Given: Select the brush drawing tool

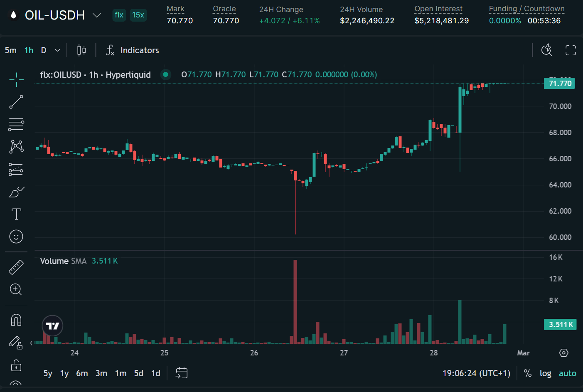Looking at the screenshot, I should pos(16,192).
